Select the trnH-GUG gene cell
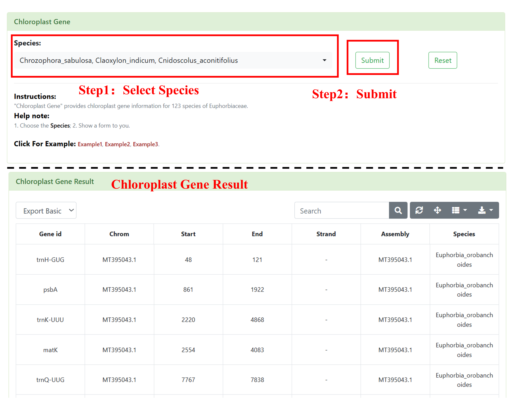The width and height of the screenshot is (514, 420). (50, 260)
